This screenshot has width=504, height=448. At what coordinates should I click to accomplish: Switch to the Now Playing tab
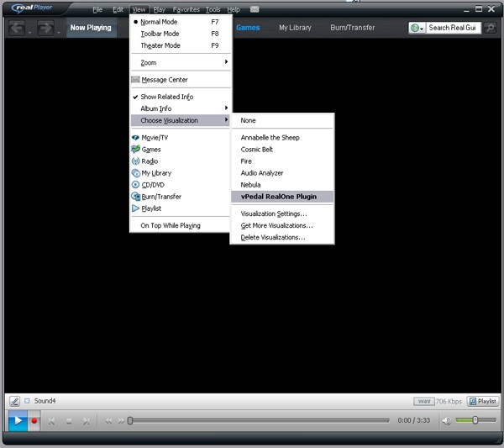(91, 28)
